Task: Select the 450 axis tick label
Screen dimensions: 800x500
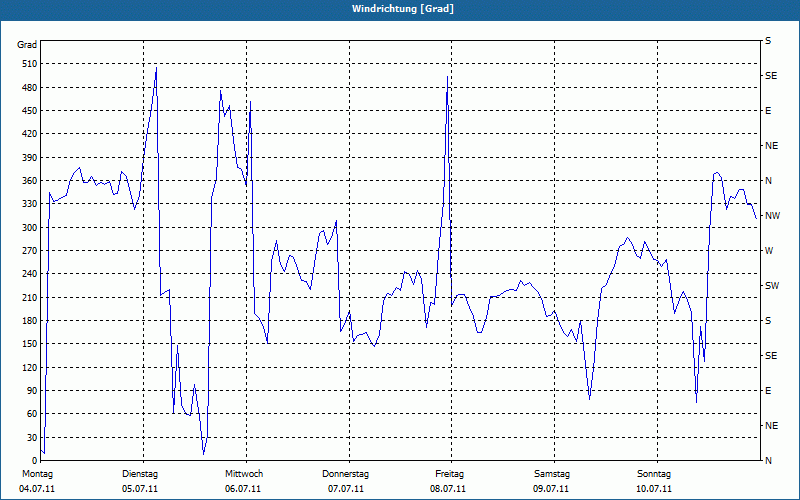Action: pos(30,111)
